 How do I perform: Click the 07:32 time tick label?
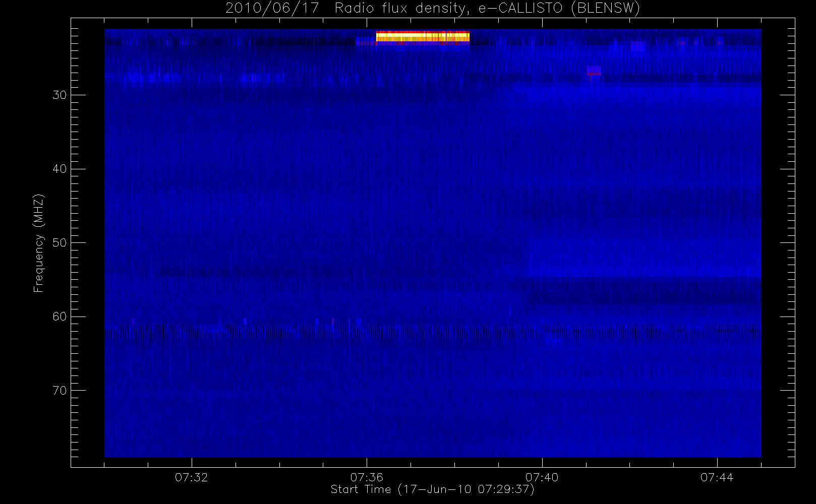(192, 477)
